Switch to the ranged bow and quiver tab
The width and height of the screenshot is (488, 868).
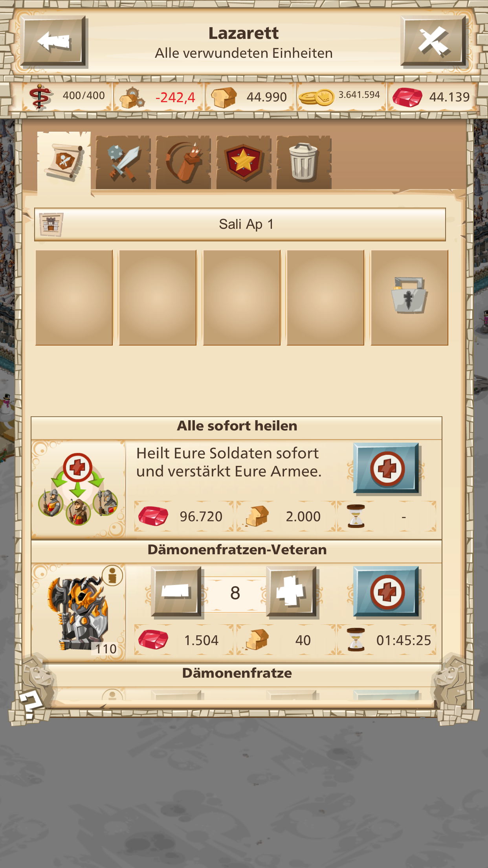183,163
